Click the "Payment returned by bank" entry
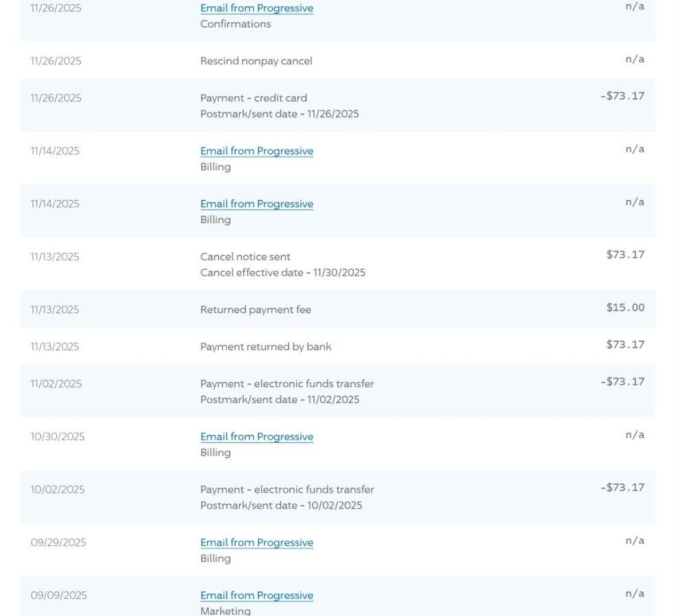The width and height of the screenshot is (674, 616). point(265,347)
